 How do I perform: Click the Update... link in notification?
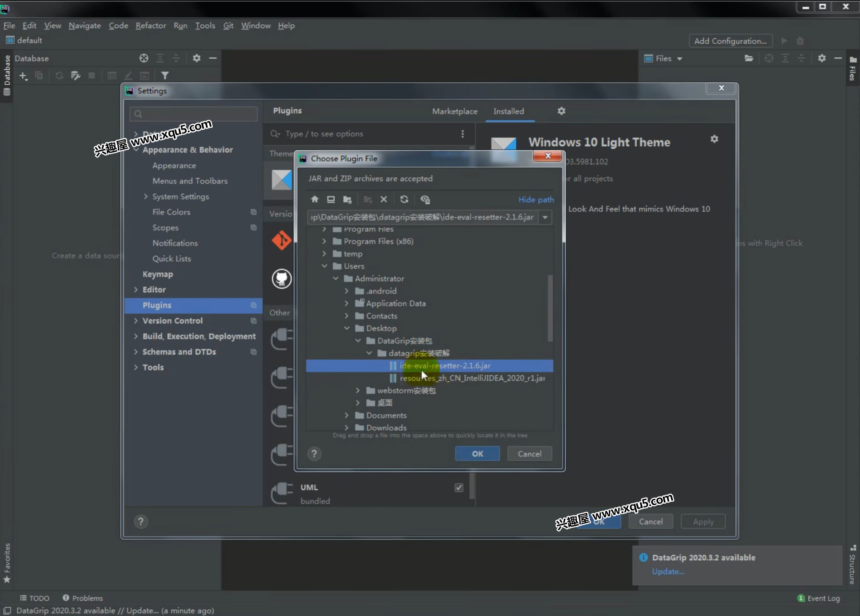668,571
